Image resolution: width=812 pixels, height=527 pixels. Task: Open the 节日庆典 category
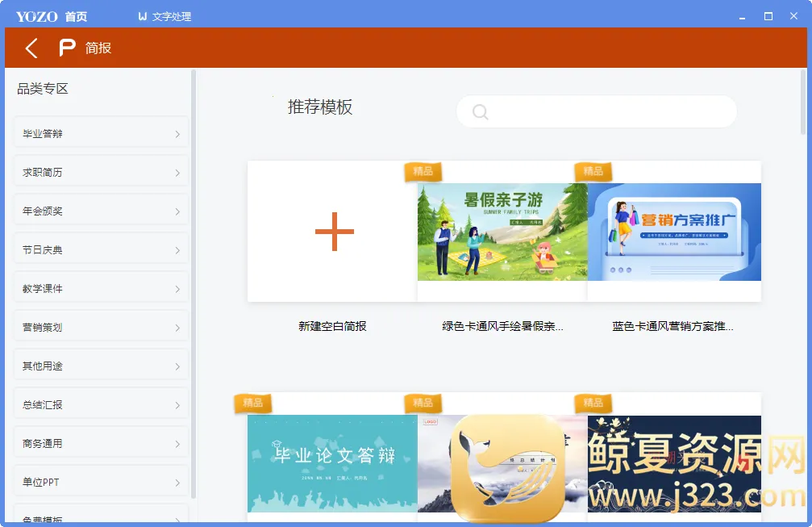[x=101, y=250]
